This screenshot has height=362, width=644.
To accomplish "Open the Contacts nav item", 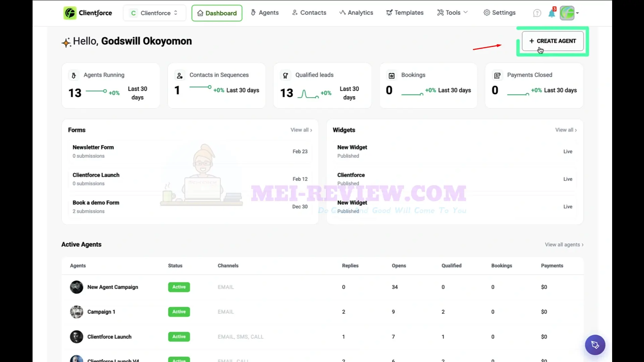I will tap(309, 13).
